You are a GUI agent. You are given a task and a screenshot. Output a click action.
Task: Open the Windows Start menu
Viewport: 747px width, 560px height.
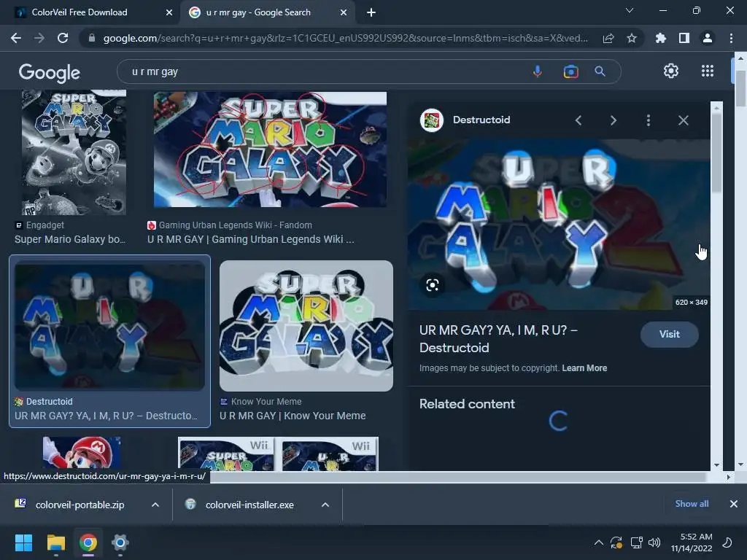click(x=23, y=542)
